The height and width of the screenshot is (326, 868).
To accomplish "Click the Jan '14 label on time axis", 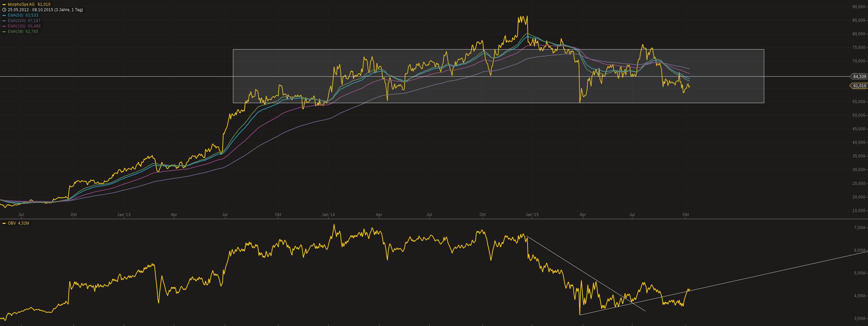I will click(x=328, y=215).
